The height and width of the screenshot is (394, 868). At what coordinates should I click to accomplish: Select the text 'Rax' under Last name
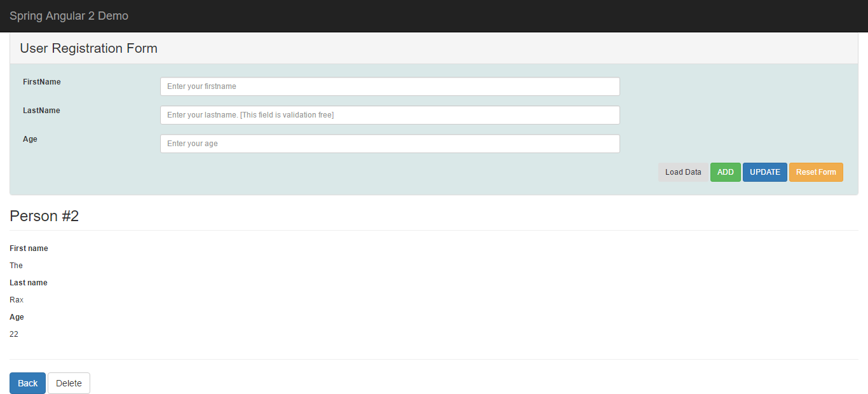(16, 299)
